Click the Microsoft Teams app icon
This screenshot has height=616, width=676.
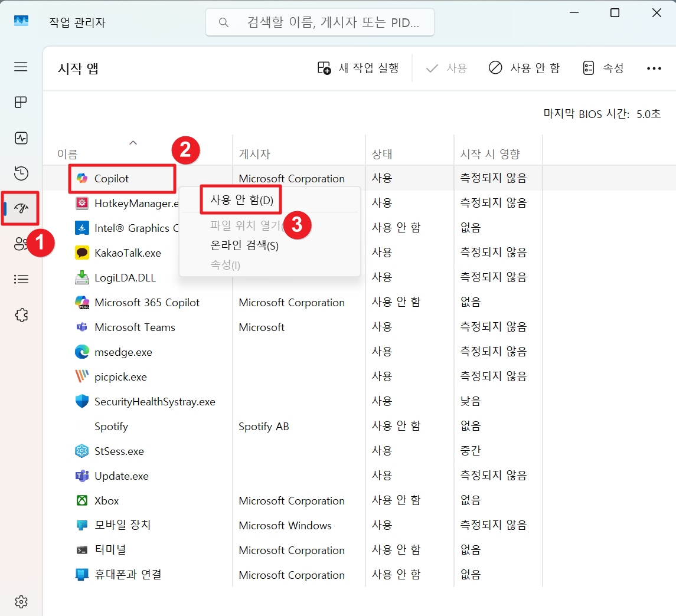pos(82,327)
